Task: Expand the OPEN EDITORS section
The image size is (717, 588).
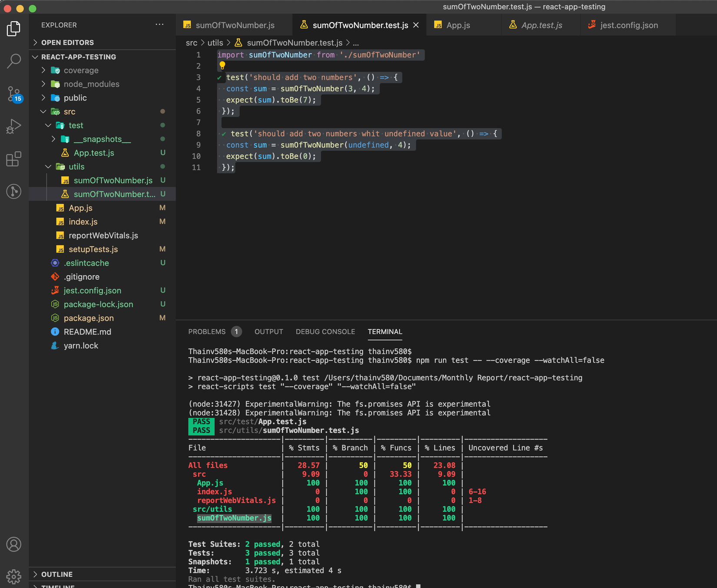Action: pyautogui.click(x=67, y=43)
